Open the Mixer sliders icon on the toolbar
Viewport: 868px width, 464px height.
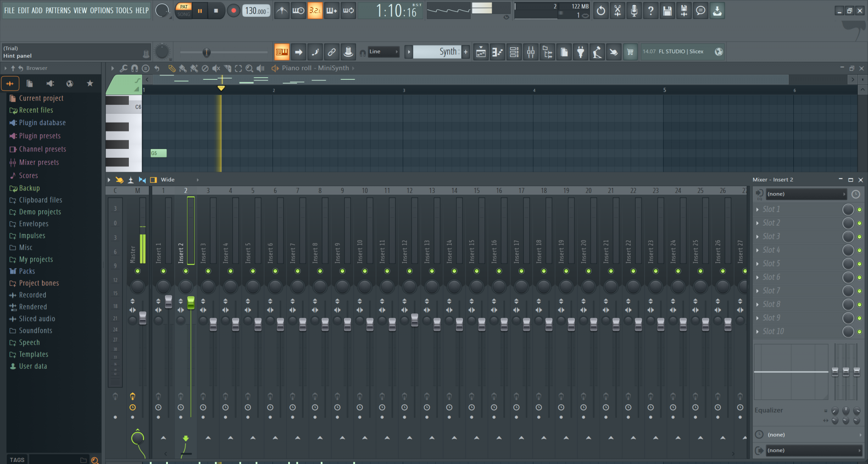tap(531, 52)
